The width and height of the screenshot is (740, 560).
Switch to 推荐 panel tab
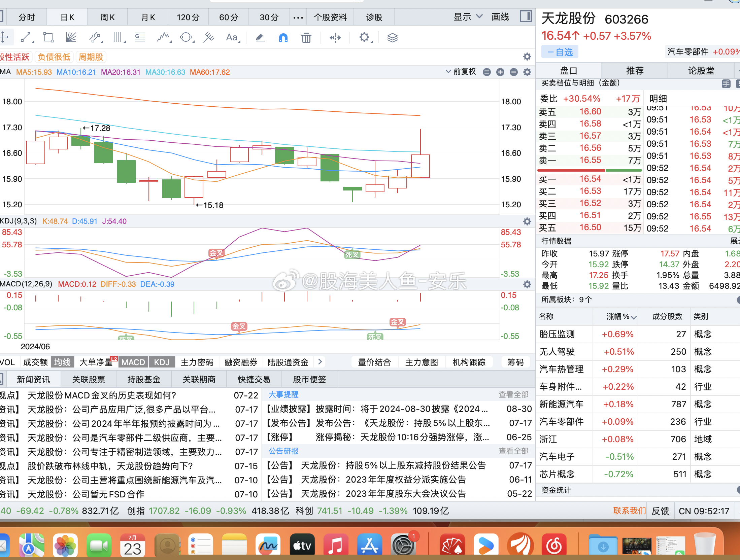[x=635, y=71]
